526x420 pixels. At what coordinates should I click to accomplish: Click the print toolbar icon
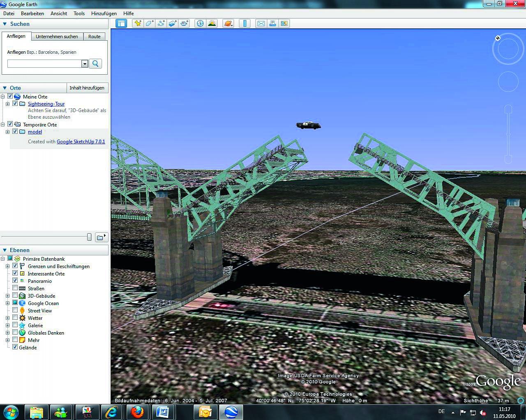[x=272, y=23]
